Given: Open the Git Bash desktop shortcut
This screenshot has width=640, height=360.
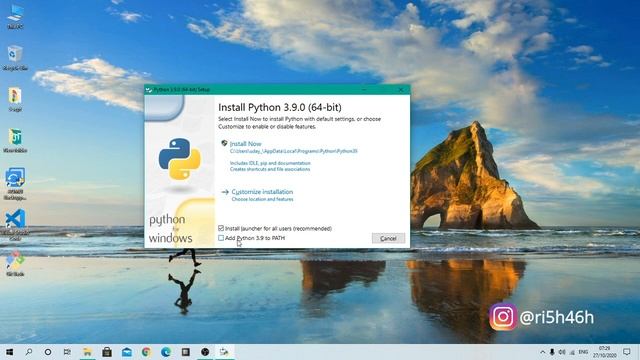Looking at the screenshot, I should (15, 263).
